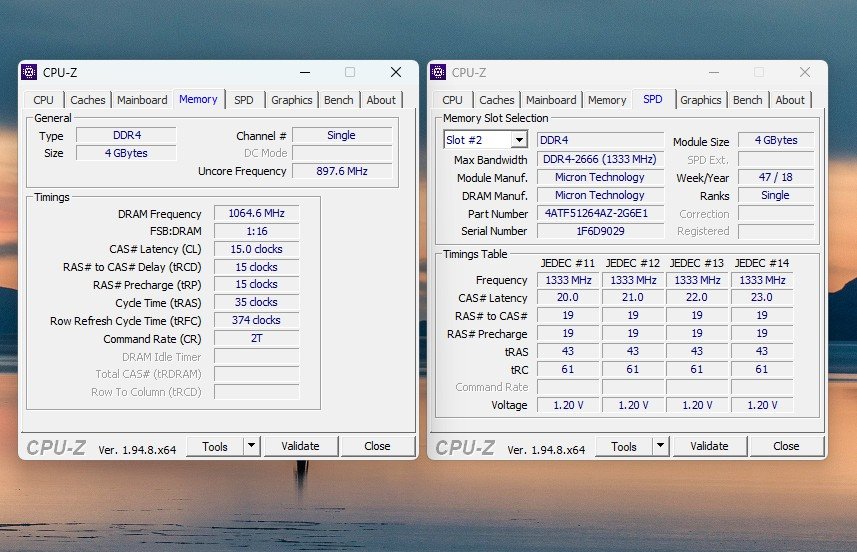
Task: Switch to the Bench tab in the left window
Action: [x=339, y=100]
